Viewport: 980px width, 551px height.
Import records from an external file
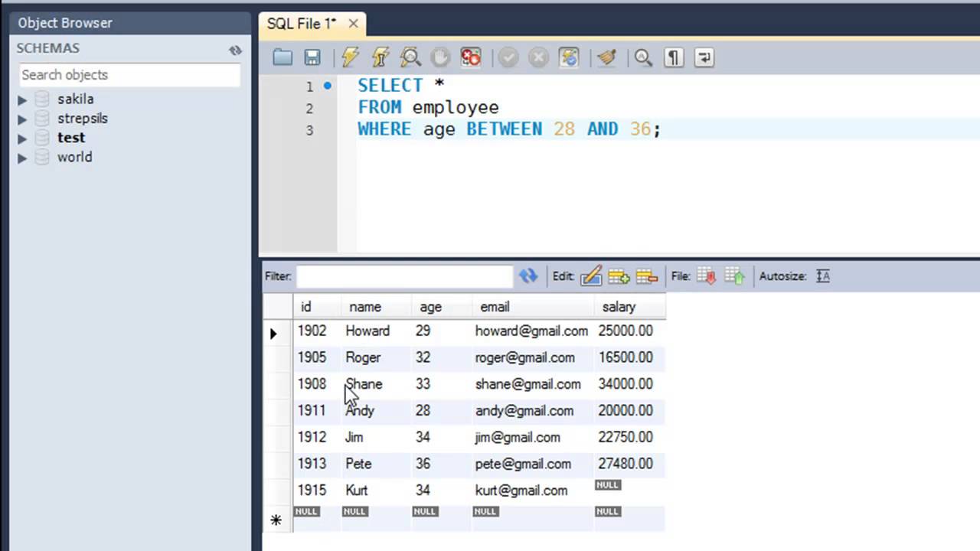point(734,276)
